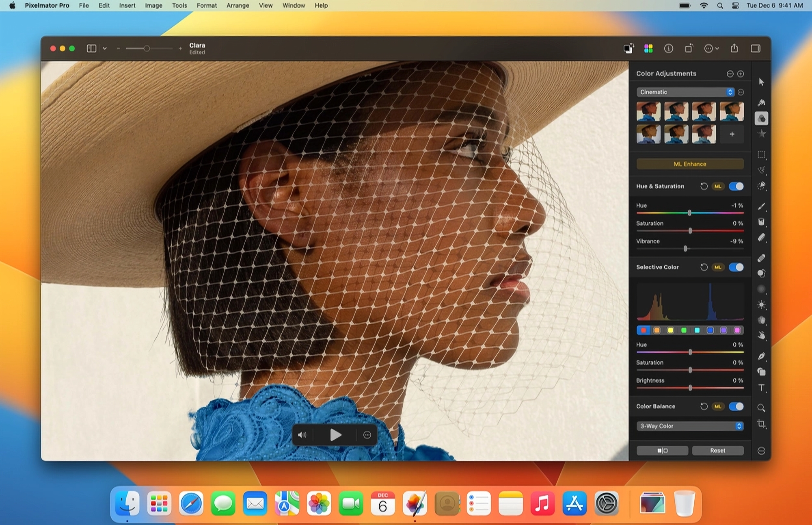Click the color grid icon in toolbar

[648, 48]
